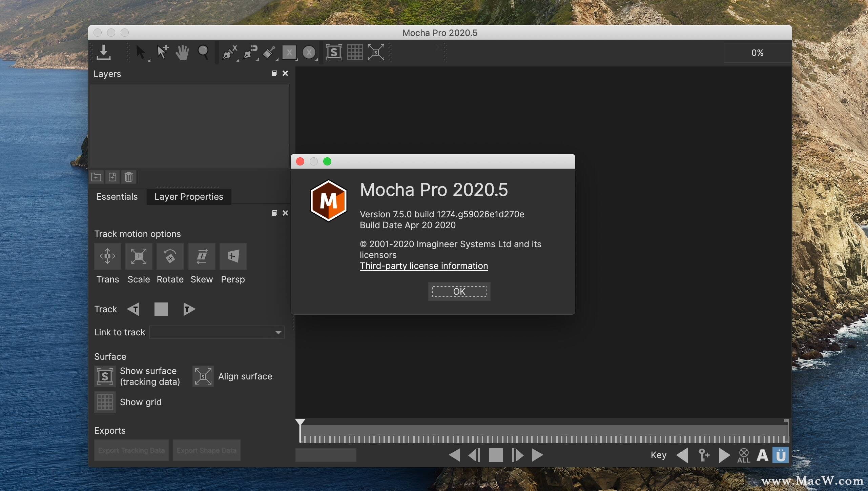
Task: Track forwards button
Action: click(x=189, y=309)
